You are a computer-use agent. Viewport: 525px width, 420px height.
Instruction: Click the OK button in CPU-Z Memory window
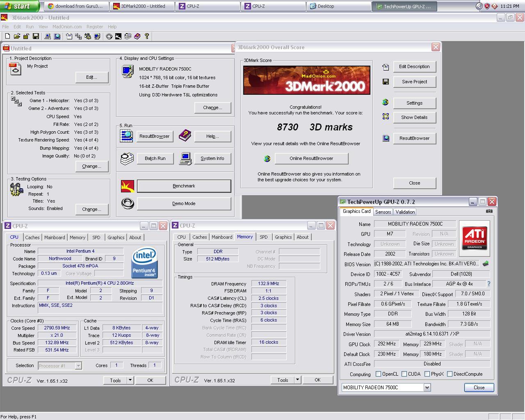[x=317, y=380]
